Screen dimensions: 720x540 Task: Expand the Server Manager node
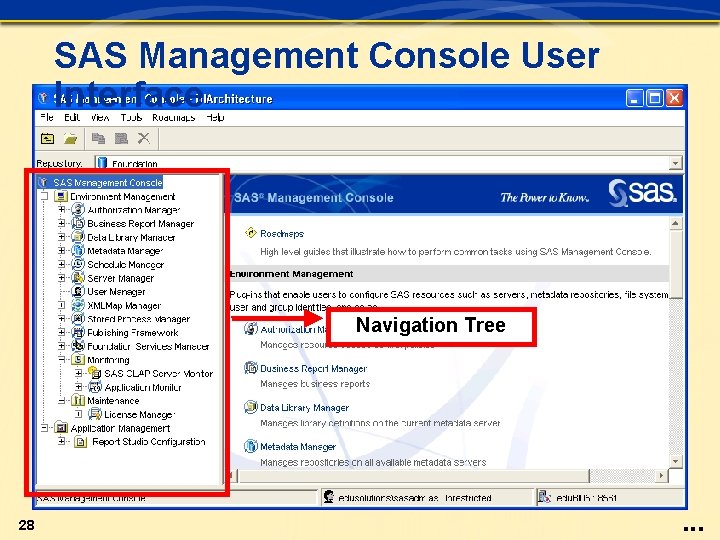(62, 278)
